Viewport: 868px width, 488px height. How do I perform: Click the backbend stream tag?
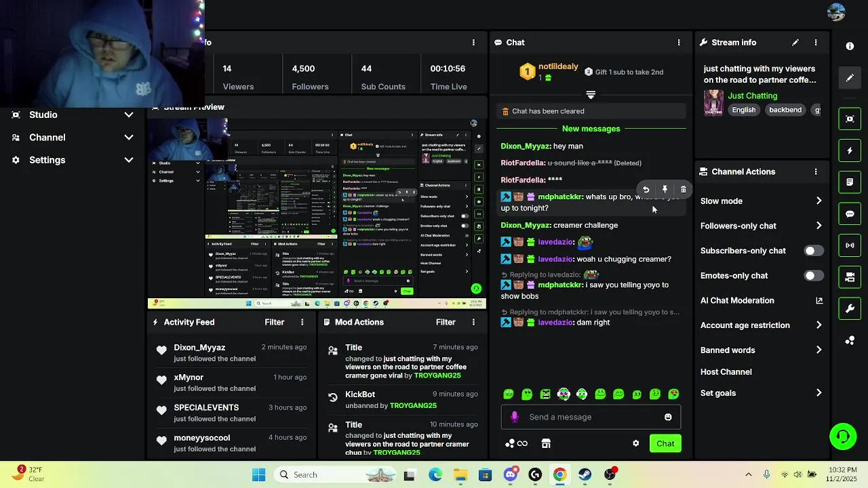tap(785, 110)
